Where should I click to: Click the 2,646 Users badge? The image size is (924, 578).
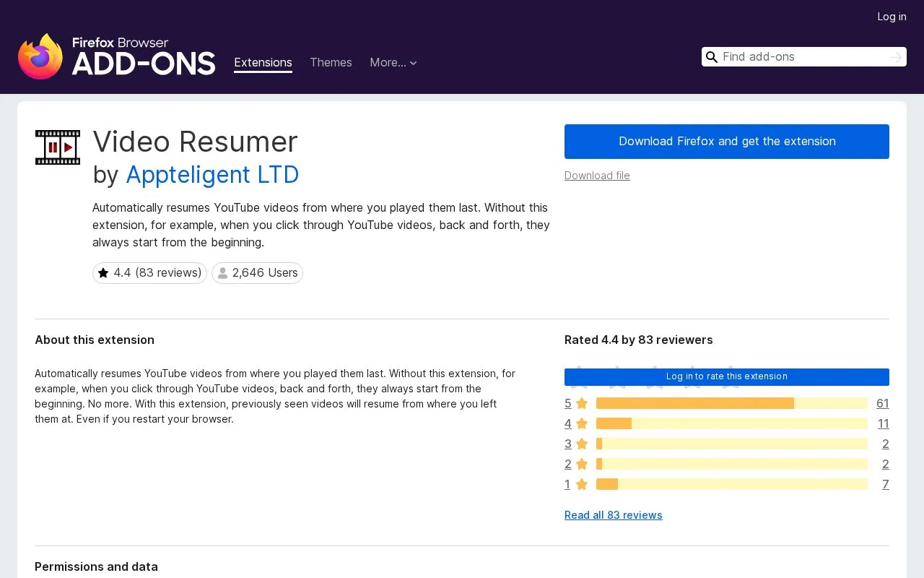point(257,273)
